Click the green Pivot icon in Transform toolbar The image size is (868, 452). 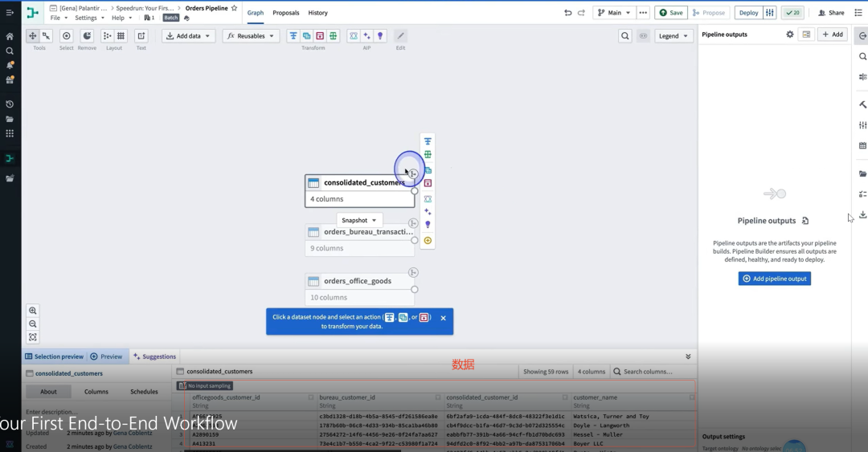tap(333, 36)
